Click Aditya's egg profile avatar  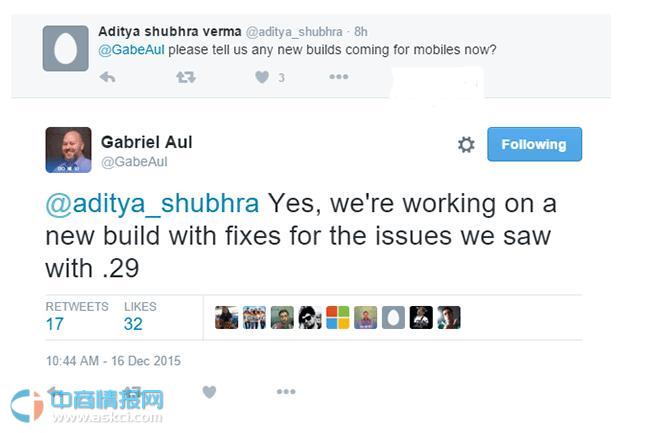[65, 48]
